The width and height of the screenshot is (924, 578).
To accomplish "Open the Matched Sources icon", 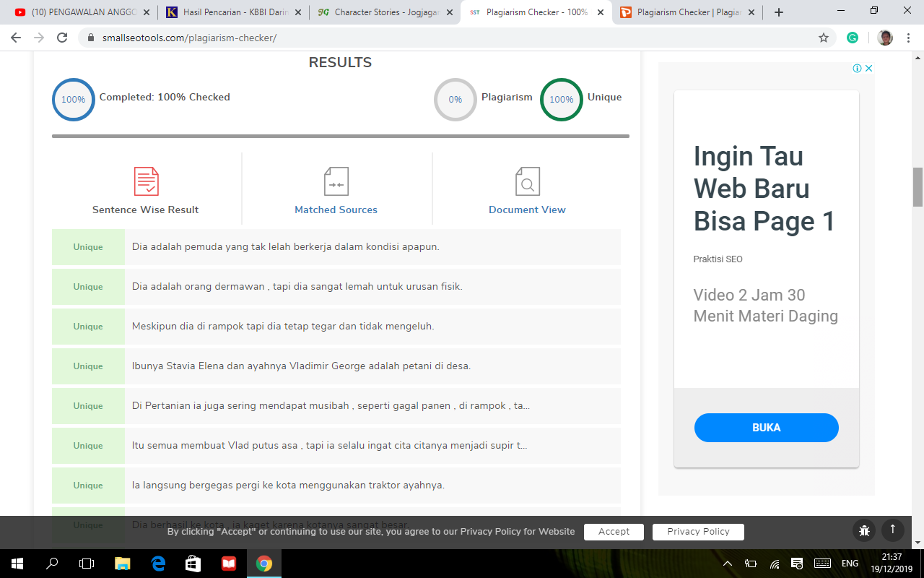I will [336, 181].
